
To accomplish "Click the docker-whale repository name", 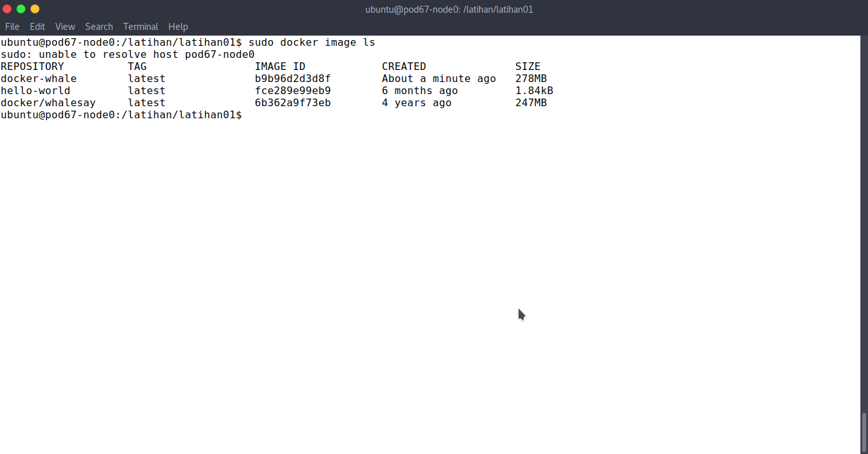I will [x=39, y=79].
